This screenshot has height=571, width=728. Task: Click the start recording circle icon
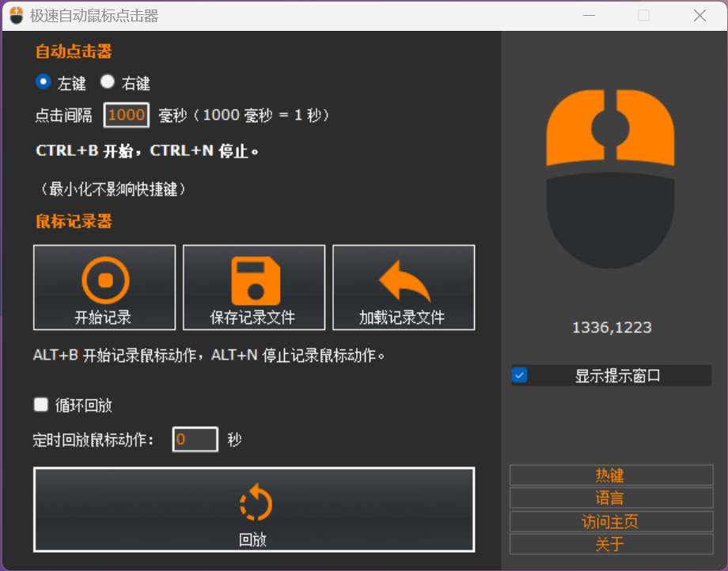105,280
